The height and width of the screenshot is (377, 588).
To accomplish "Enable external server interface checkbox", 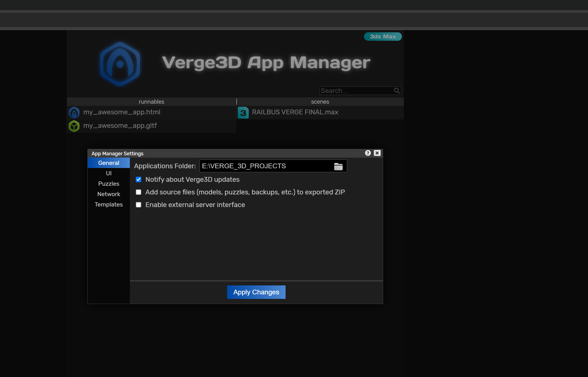I will click(139, 205).
